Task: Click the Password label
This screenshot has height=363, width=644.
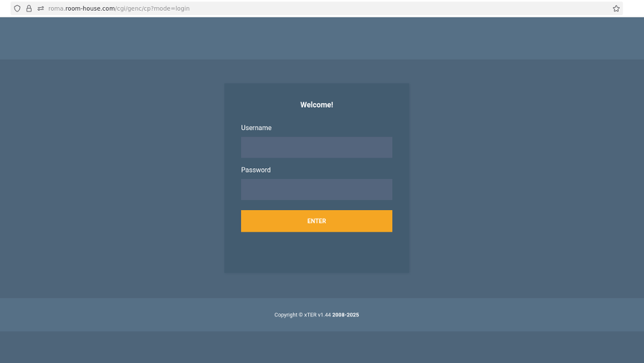Action: pos(256,170)
